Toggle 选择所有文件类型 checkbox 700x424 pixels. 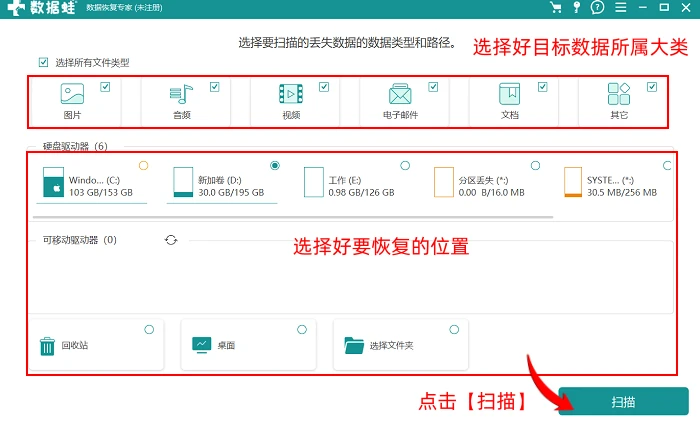point(43,62)
